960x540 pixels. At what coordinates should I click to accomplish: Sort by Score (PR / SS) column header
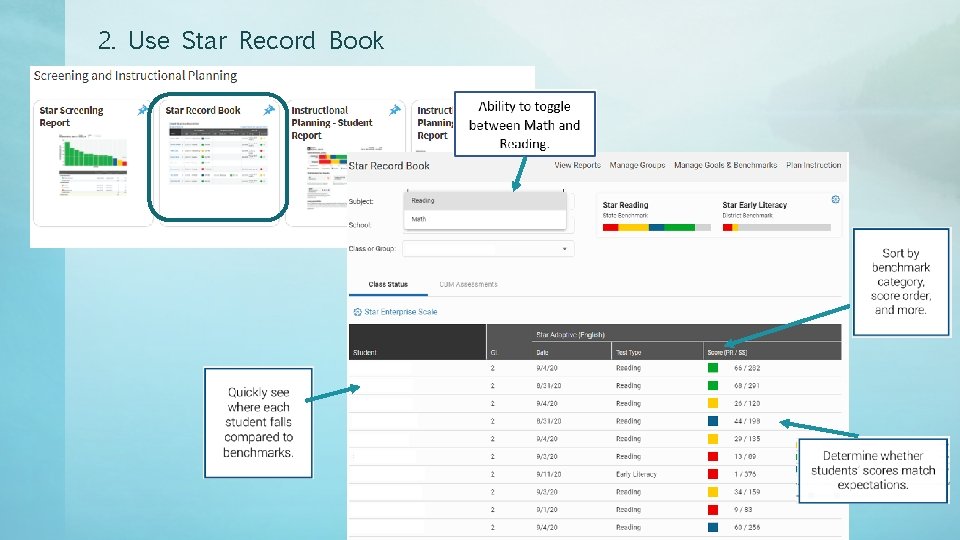[727, 353]
